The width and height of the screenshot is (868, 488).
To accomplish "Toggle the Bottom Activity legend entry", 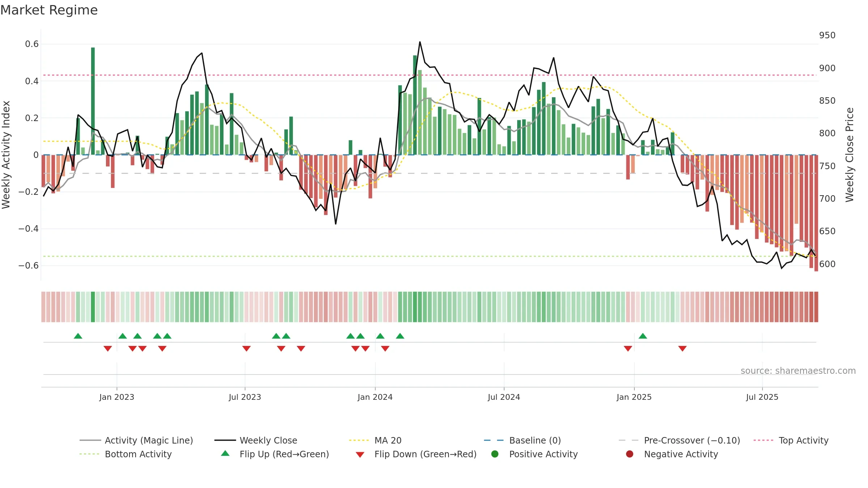I will [x=125, y=454].
